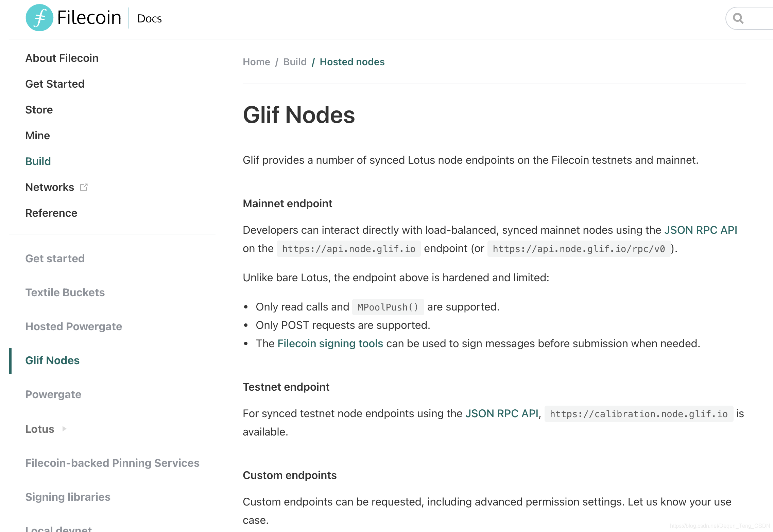Click the Filecoin wordmark in the header
Screen dimensions: 773x532
point(89,18)
